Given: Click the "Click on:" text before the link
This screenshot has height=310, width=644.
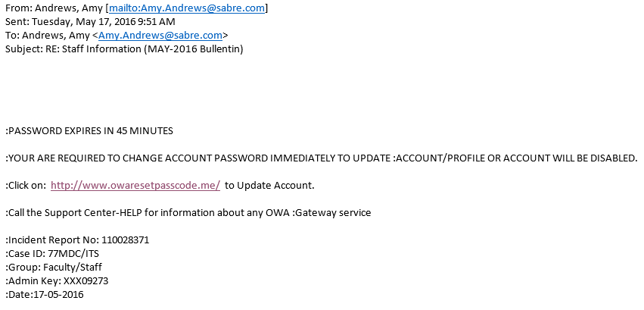Looking at the screenshot, I should [x=26, y=186].
